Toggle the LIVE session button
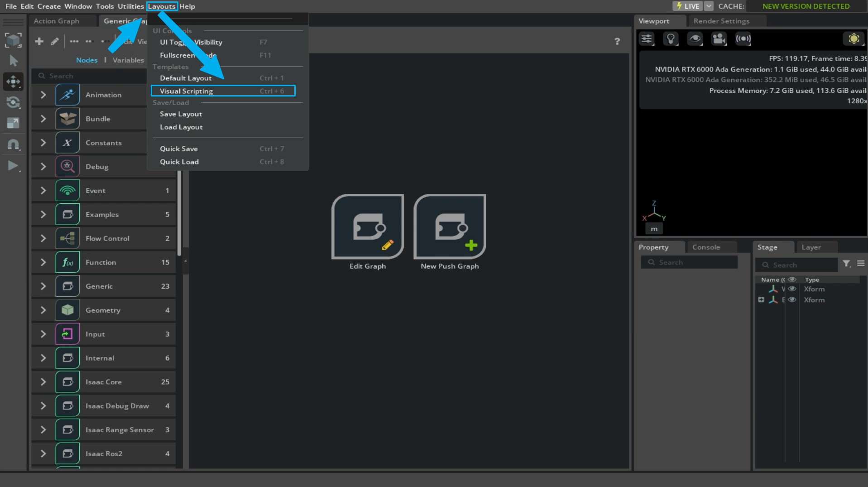Screen dimensions: 868x487 687,6
